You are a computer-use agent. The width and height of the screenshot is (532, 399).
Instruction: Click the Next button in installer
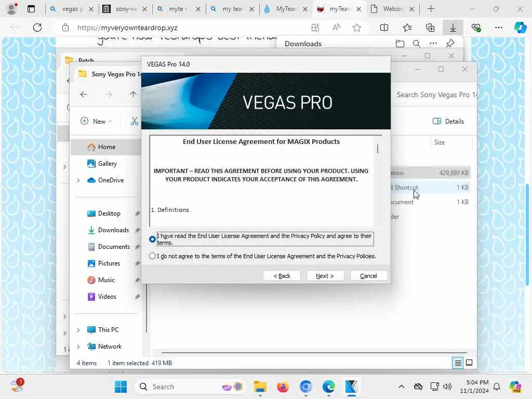pyautogui.click(x=325, y=276)
